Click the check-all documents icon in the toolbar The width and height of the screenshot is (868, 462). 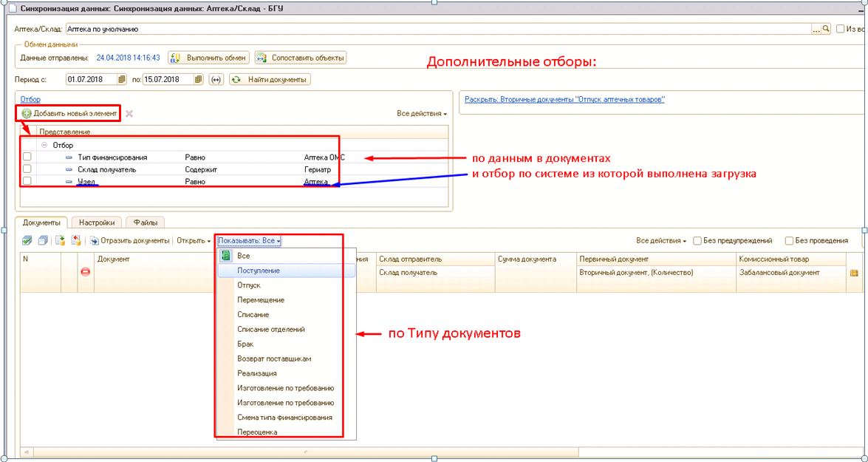click(27, 240)
